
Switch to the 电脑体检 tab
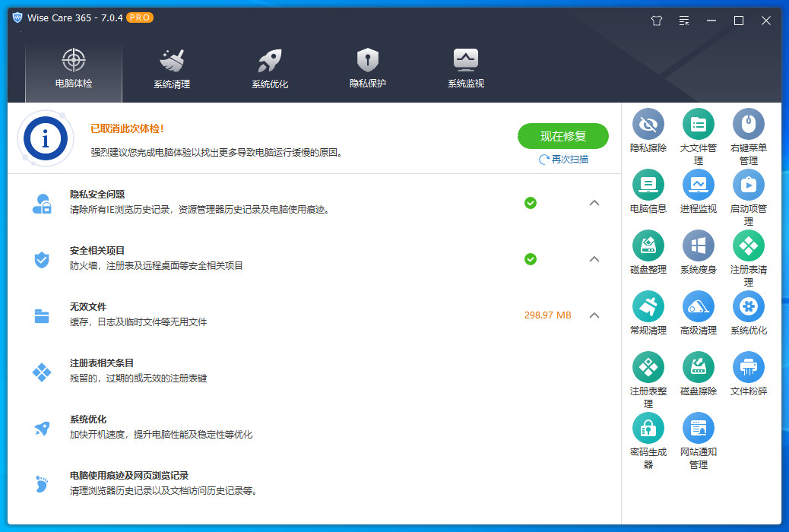pyautogui.click(x=74, y=71)
